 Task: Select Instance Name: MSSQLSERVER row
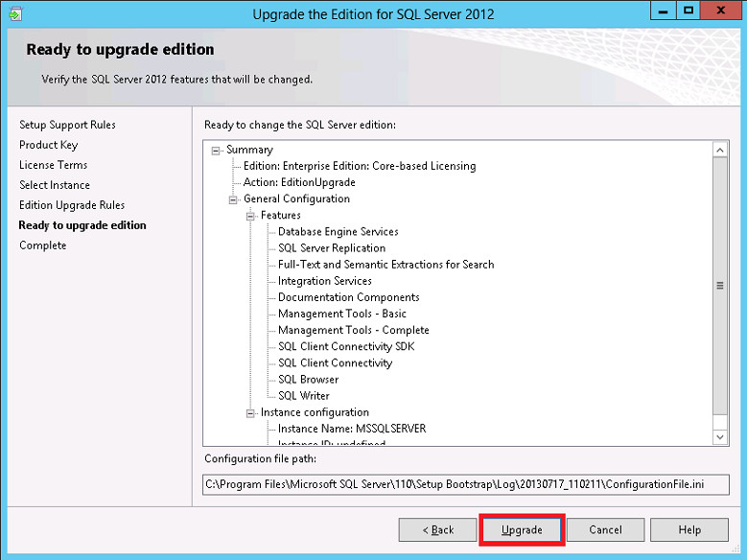[352, 429]
